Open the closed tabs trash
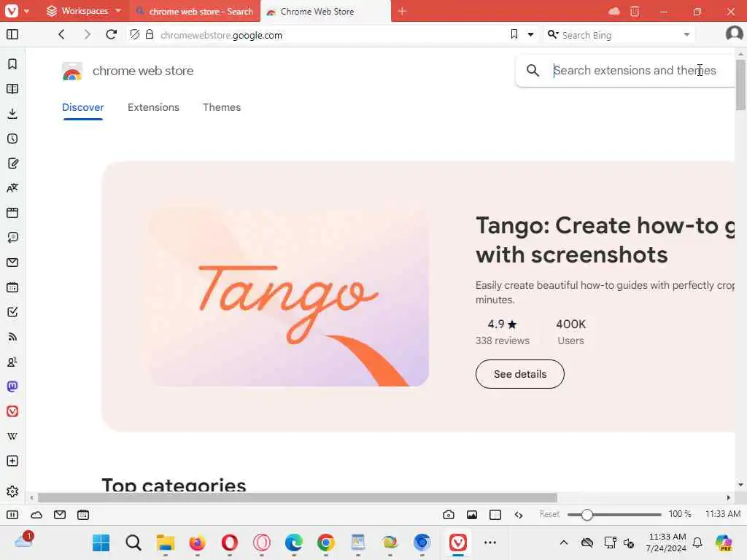 [635, 11]
